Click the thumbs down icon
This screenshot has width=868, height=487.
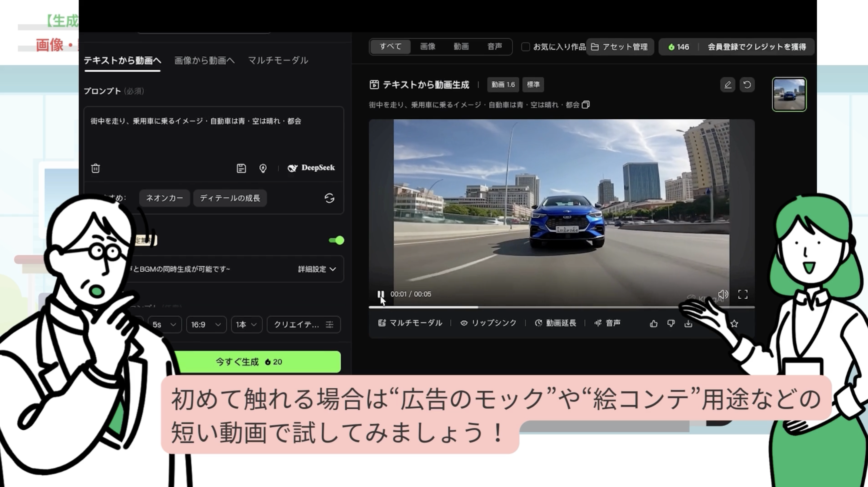tap(671, 323)
